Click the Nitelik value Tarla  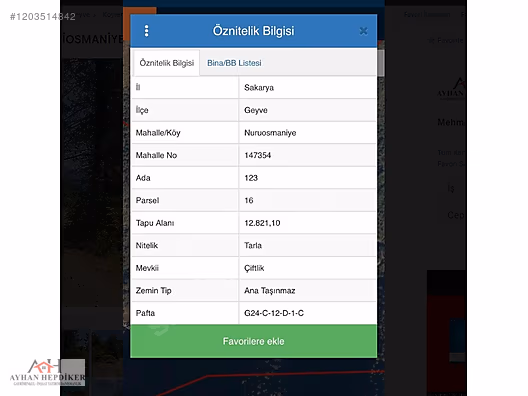253,245
